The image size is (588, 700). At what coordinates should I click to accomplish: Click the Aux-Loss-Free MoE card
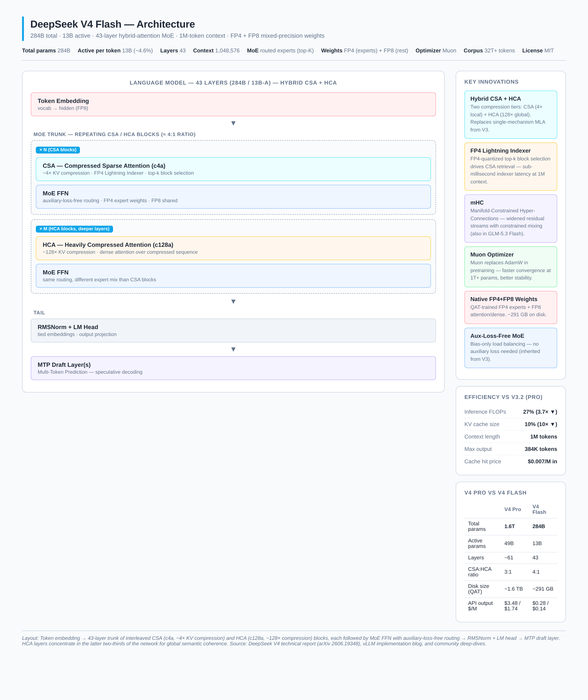click(x=511, y=348)
